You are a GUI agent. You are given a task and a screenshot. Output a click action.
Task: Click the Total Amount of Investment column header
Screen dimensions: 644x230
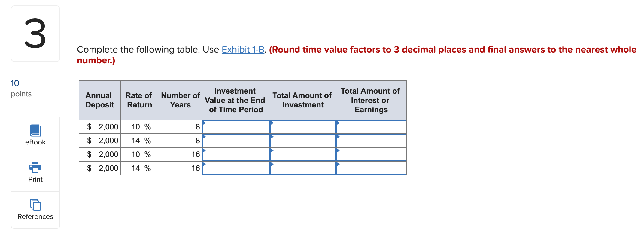302,100
